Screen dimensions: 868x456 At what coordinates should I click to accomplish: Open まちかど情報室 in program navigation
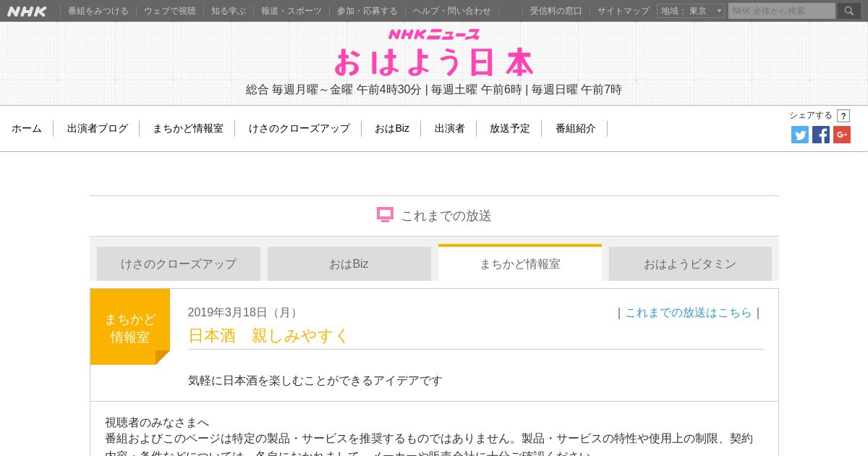(188, 129)
